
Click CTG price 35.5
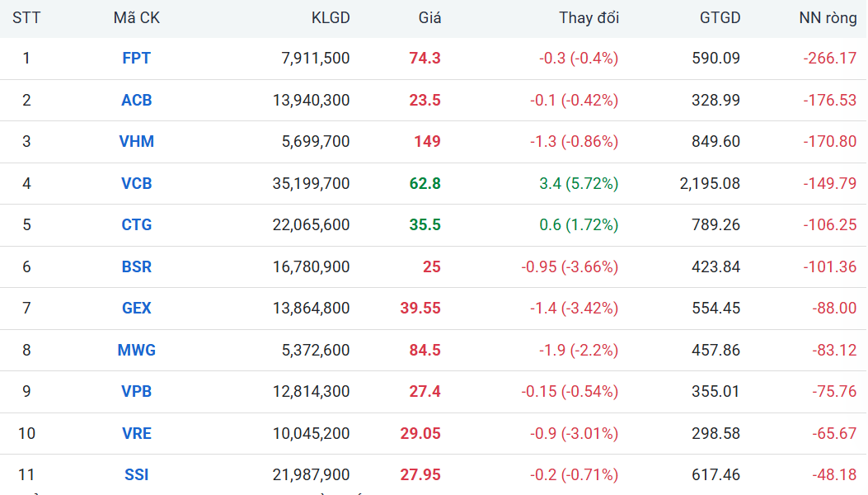(425, 225)
